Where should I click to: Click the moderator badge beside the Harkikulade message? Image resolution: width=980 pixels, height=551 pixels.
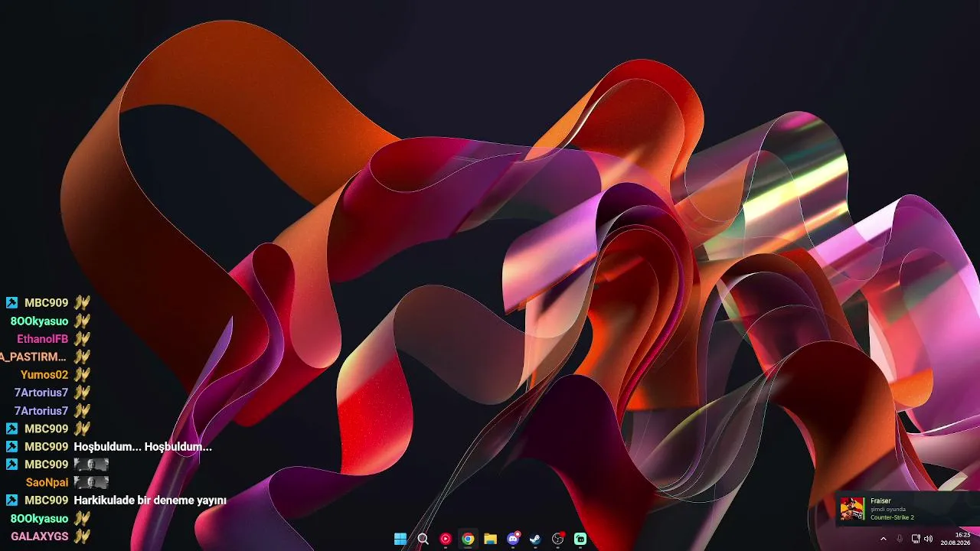coord(11,500)
